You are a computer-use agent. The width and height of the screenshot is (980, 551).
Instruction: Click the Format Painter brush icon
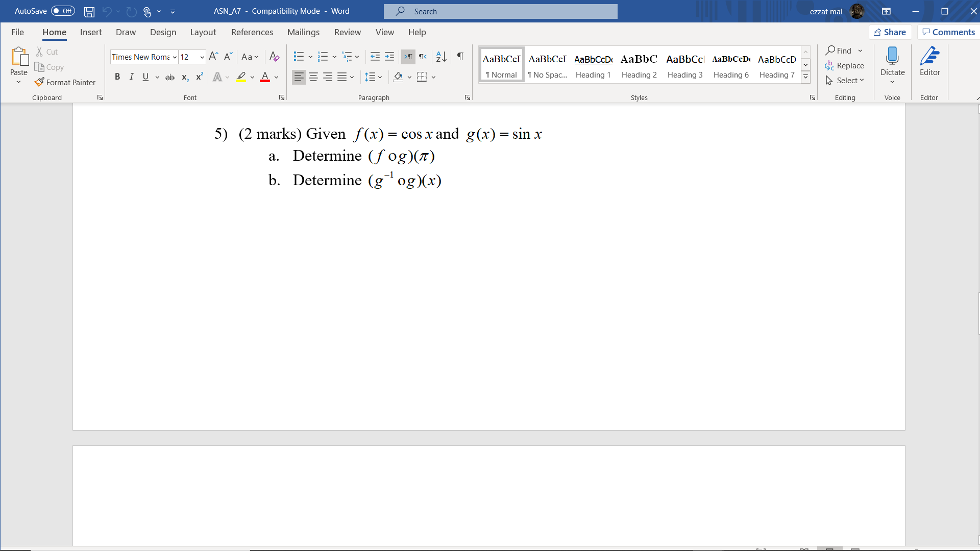(39, 82)
